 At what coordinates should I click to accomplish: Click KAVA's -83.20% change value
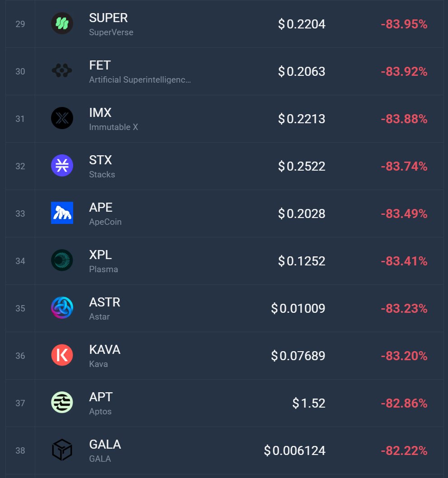click(404, 356)
